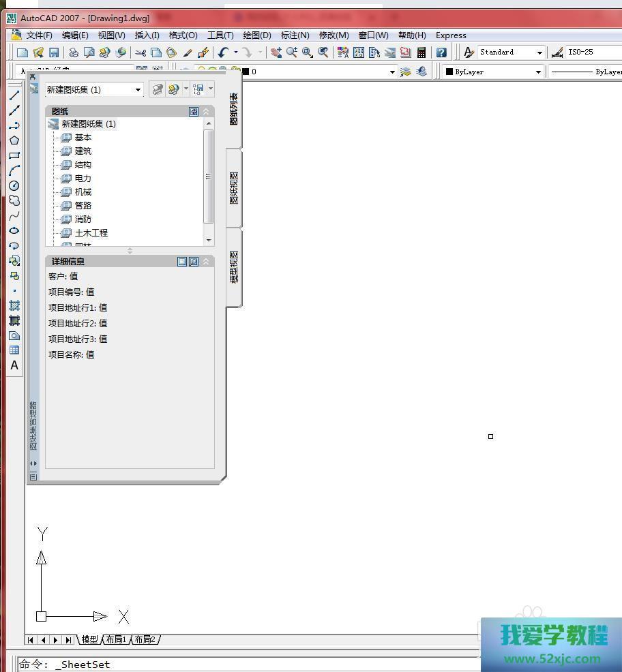
Task: Click the Undo arrow icon
Action: (223, 52)
